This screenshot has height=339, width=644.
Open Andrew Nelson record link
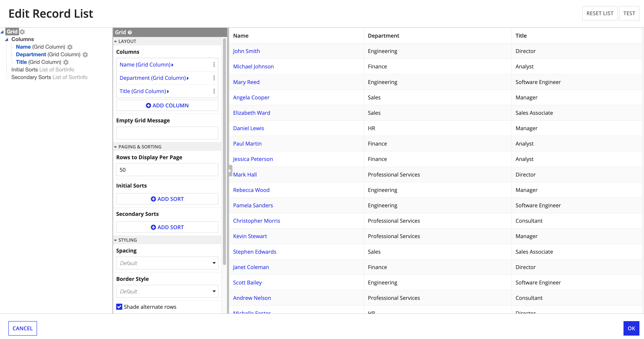click(x=252, y=298)
